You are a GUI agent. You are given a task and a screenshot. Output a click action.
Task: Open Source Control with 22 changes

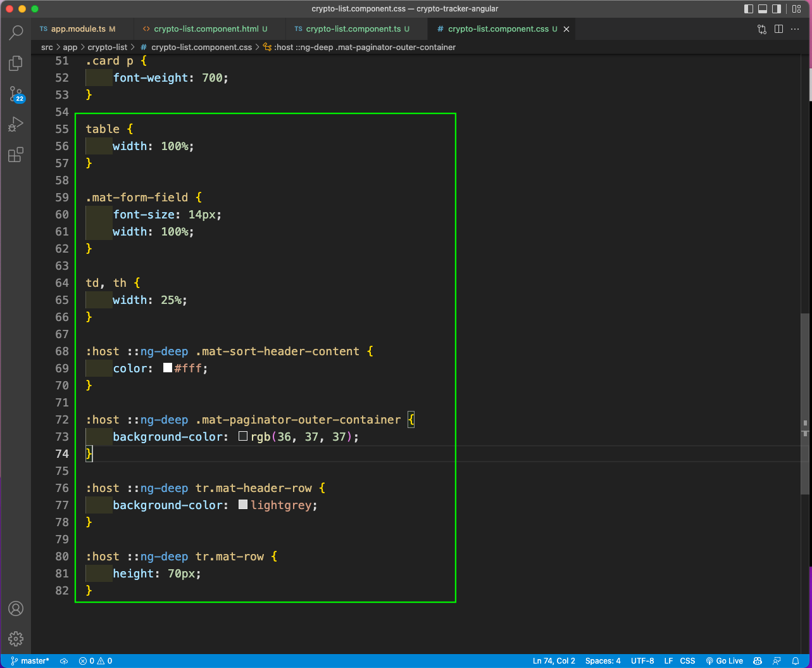click(16, 94)
